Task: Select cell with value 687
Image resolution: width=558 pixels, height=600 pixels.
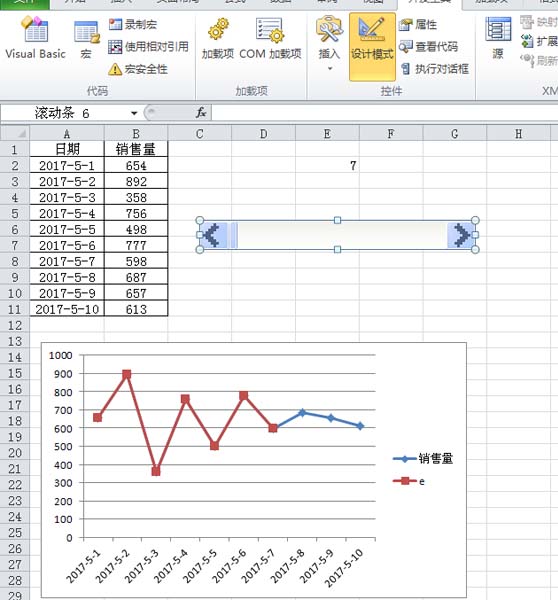Action: pos(136,277)
